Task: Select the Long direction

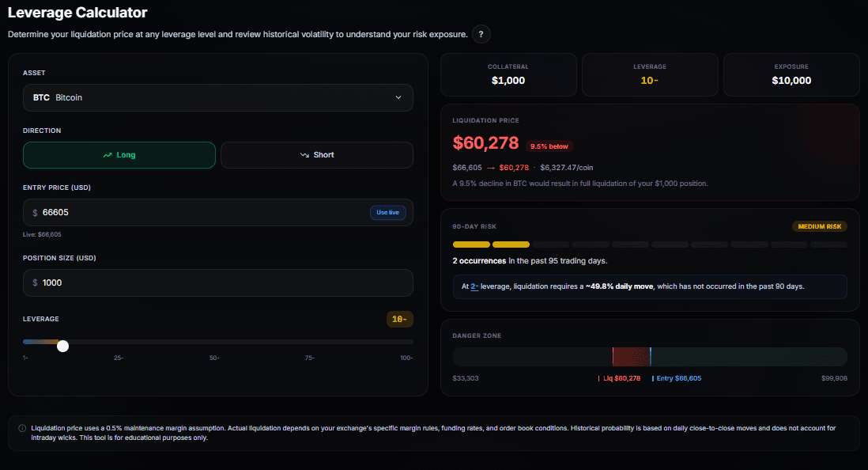Action: [x=119, y=155]
